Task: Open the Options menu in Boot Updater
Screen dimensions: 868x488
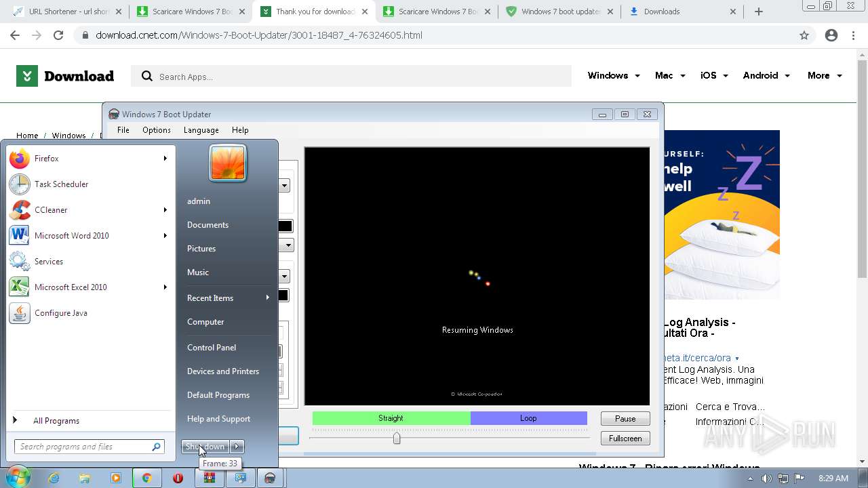Action: (157, 130)
